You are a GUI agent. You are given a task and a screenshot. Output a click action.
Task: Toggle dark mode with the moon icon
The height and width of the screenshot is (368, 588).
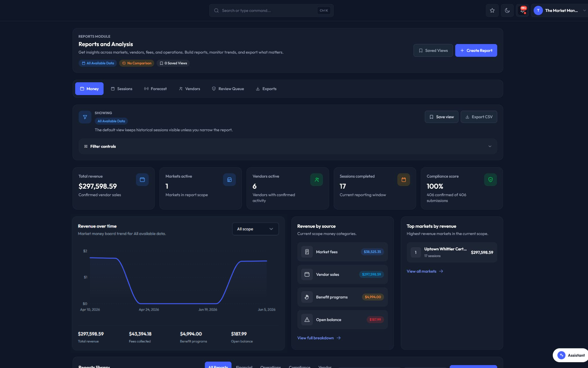click(507, 11)
